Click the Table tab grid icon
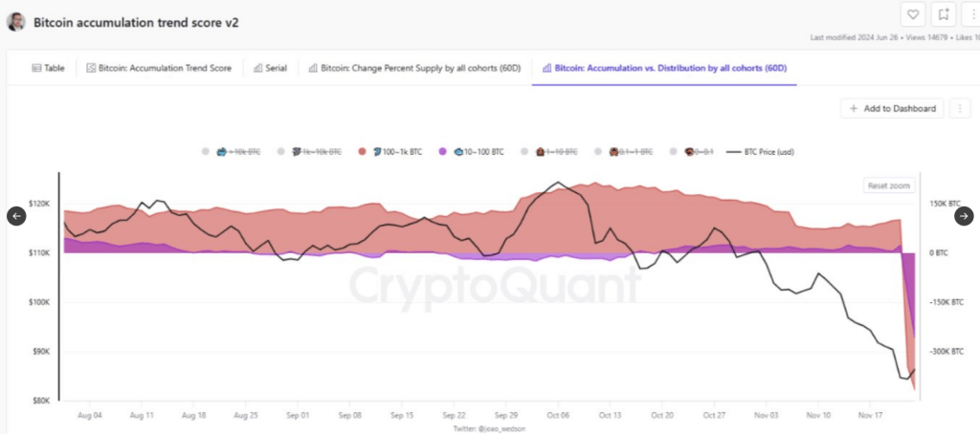Viewport: 980px width, 434px height. click(x=37, y=69)
